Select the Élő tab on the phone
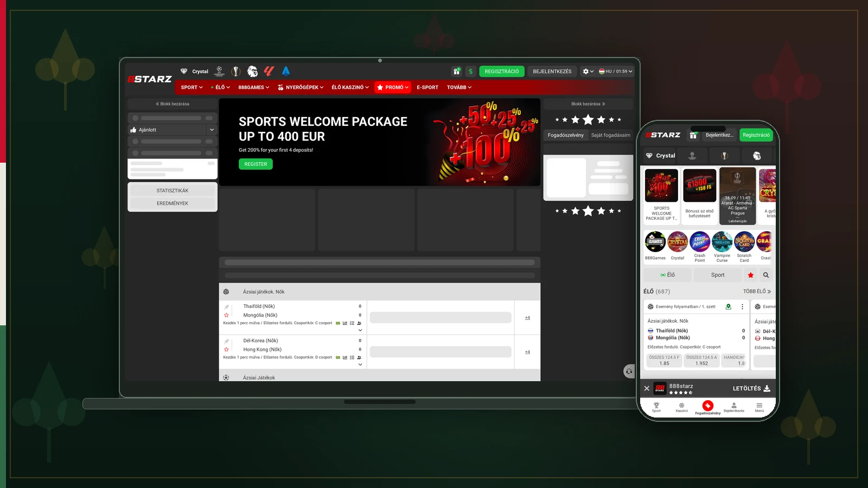868x488 pixels. 668,275
